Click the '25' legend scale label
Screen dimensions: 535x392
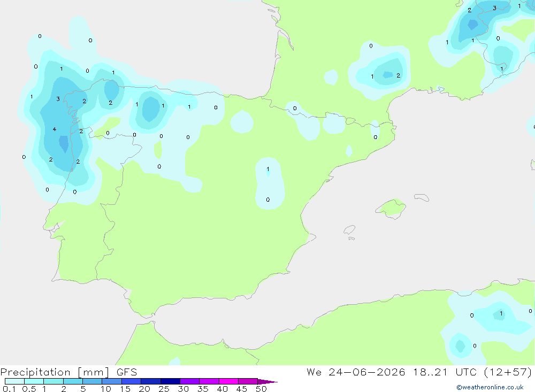click(x=164, y=389)
